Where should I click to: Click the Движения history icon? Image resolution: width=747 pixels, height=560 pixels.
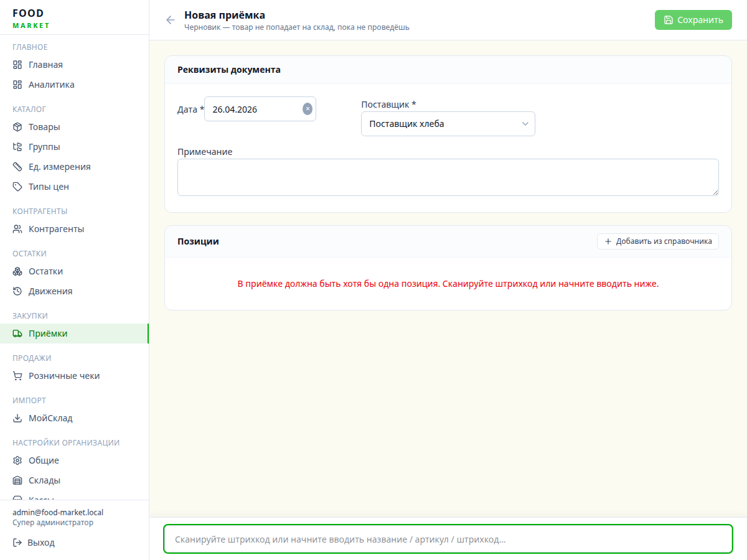click(x=17, y=291)
